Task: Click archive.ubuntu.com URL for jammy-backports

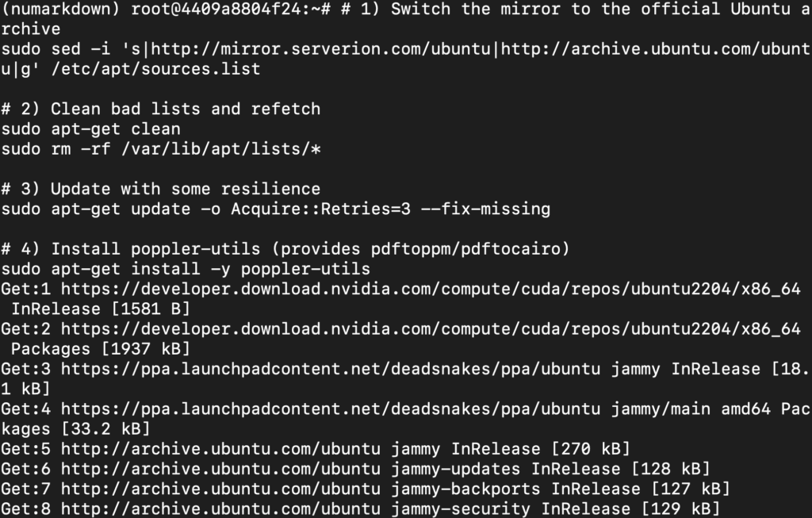Action: tap(220, 489)
